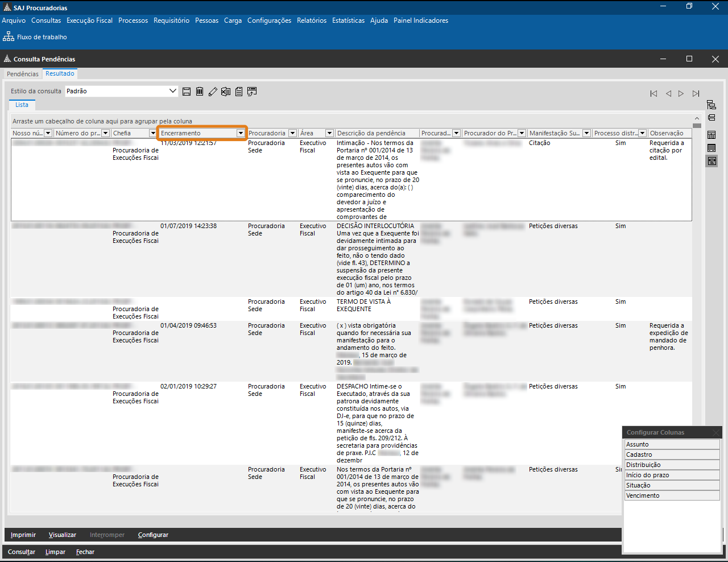Open the Encerramento column filter dropdown
728x562 pixels.
241,133
